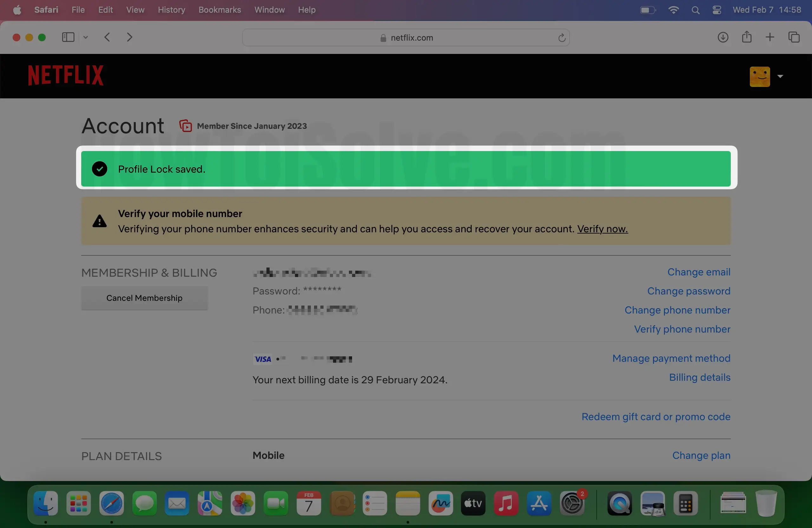
Task: Click the Cancel Membership button
Action: pos(144,298)
